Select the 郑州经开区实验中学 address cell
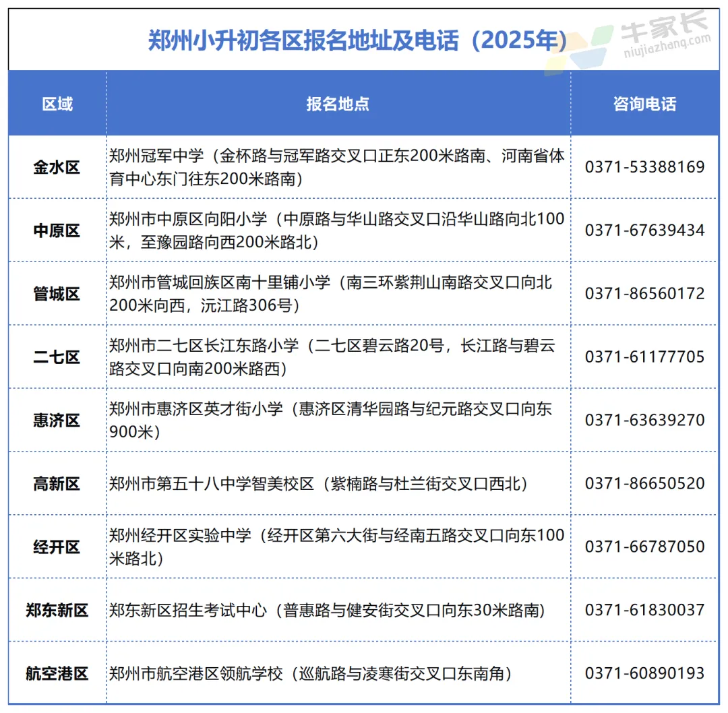The height and width of the screenshot is (713, 728). pyautogui.click(x=337, y=547)
